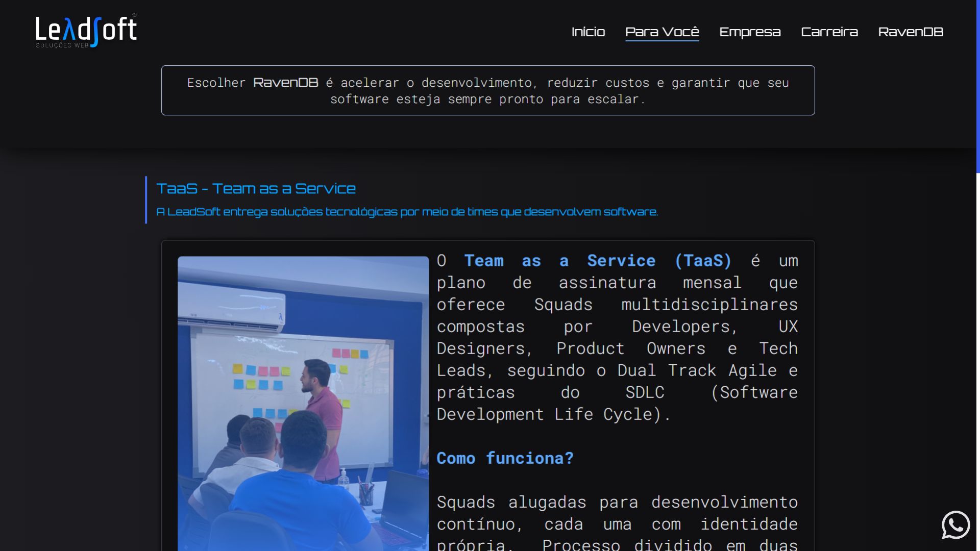Click the 'Development Life Cycle' text line
Screen dimensions: 980x551
click(553, 414)
